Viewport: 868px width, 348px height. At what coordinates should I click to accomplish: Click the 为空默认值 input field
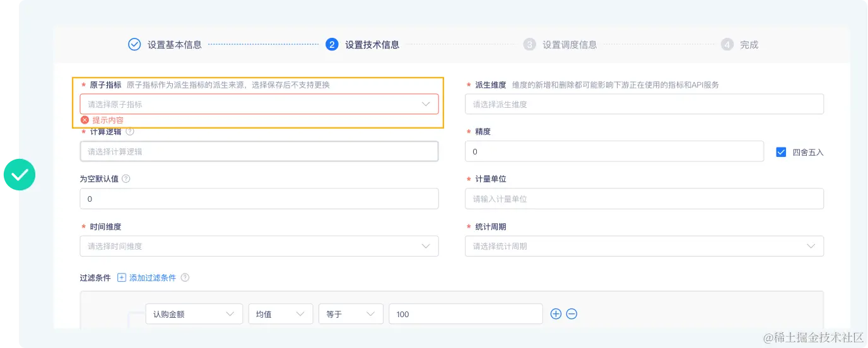tap(259, 199)
